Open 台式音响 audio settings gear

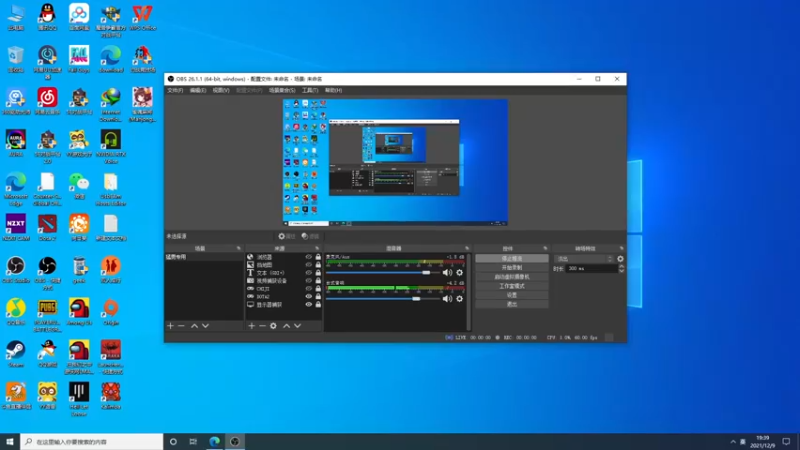[x=460, y=298]
